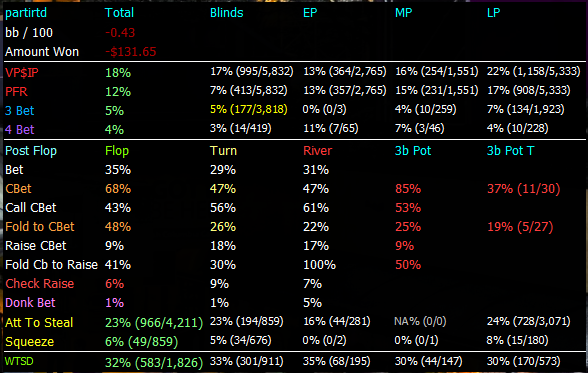Click the 3b Pot Fold Cb to Raise 50%
Image resolution: width=588 pixels, height=373 pixels.
tap(408, 265)
